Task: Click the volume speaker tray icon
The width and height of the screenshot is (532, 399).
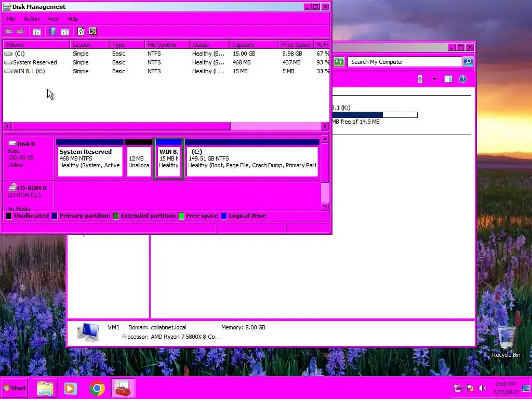Action: [x=482, y=388]
